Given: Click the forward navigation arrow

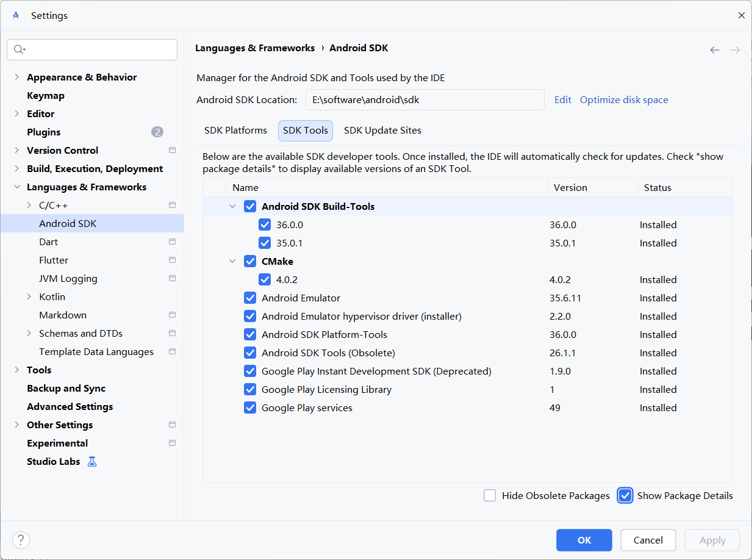Looking at the screenshot, I should [736, 50].
